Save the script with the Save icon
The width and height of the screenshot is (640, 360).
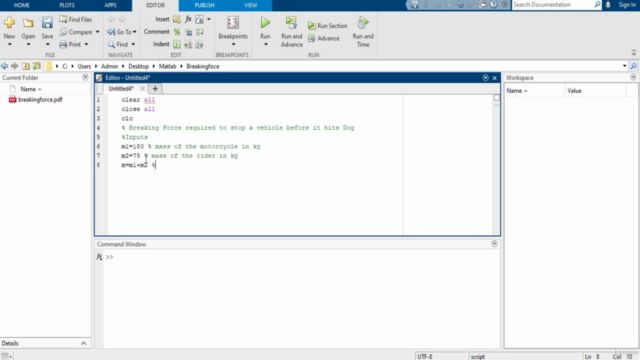click(47, 23)
